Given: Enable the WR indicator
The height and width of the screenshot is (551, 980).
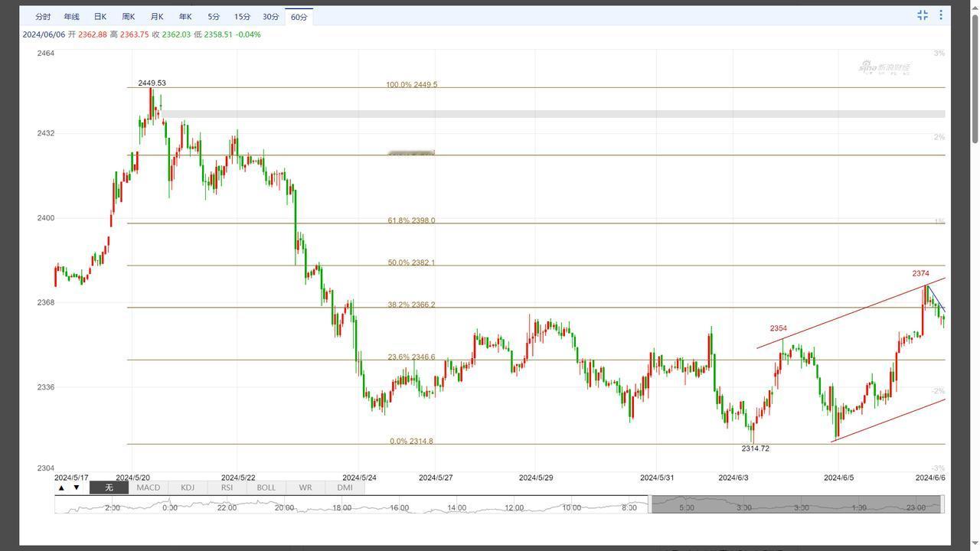Looking at the screenshot, I should (x=305, y=487).
